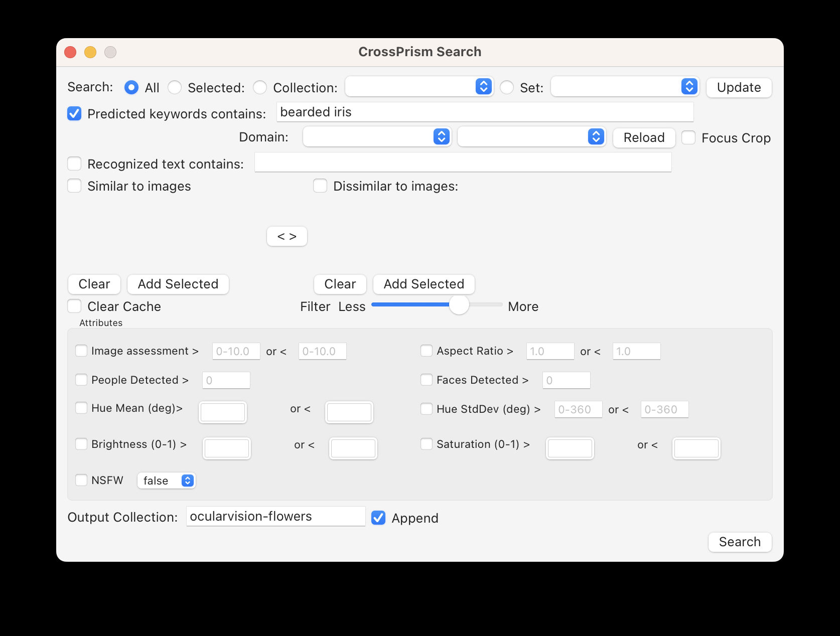
Task: Pick the Collection radio button
Action: pos(260,87)
